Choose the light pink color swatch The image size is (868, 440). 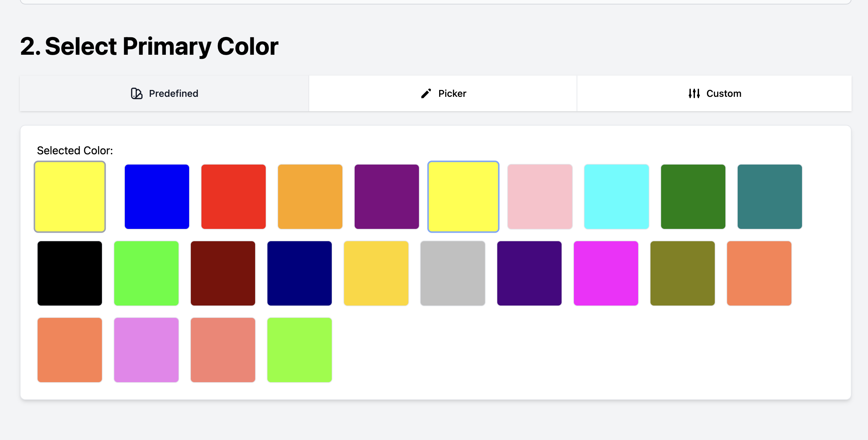tap(540, 197)
